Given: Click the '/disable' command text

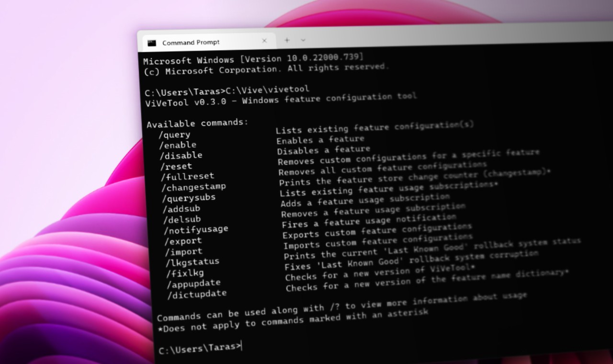Looking at the screenshot, I should (x=181, y=155).
